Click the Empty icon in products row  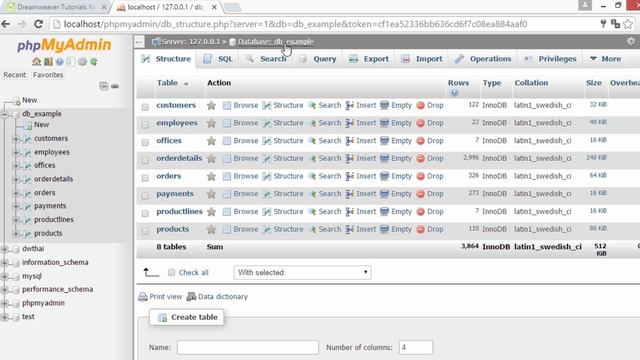click(x=384, y=229)
